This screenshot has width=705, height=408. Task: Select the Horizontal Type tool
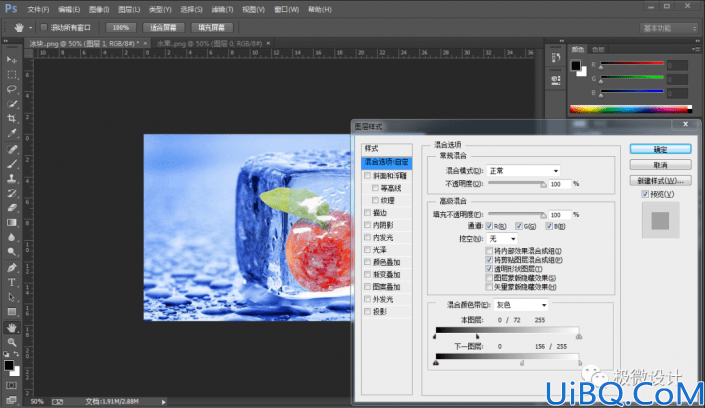(12, 282)
